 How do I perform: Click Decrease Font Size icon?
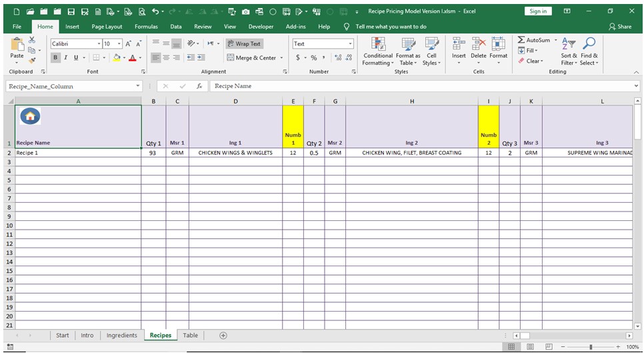click(139, 43)
